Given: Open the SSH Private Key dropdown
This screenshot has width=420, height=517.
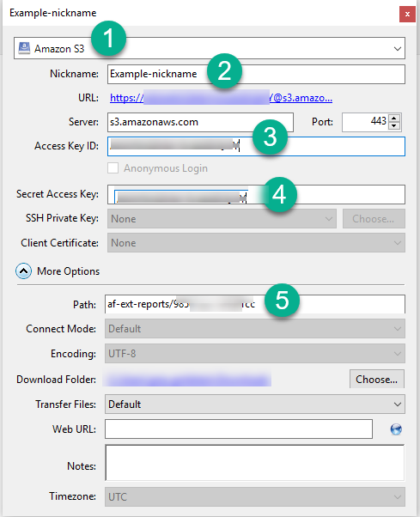Looking at the screenshot, I should (222, 219).
